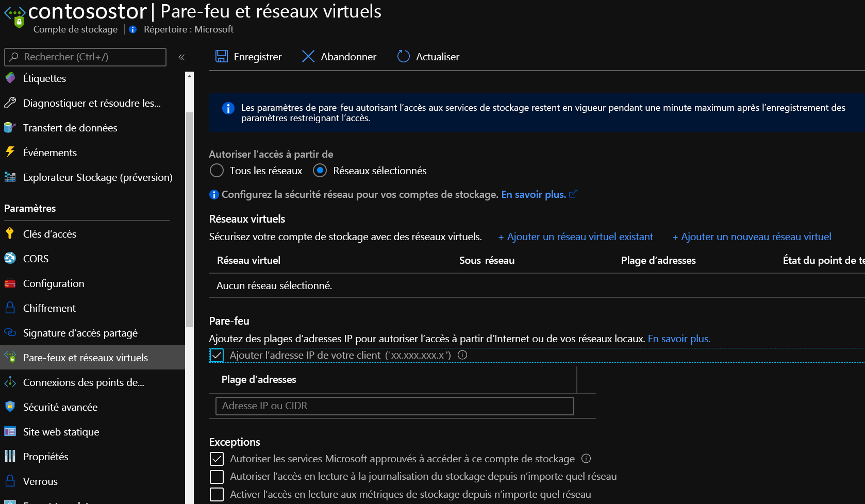Click the CORS icon

click(10, 259)
